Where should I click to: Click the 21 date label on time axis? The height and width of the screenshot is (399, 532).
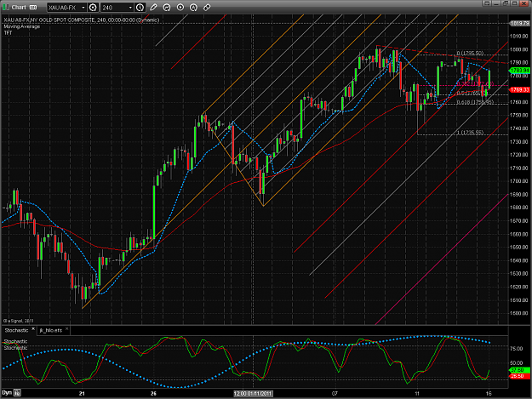click(x=82, y=394)
